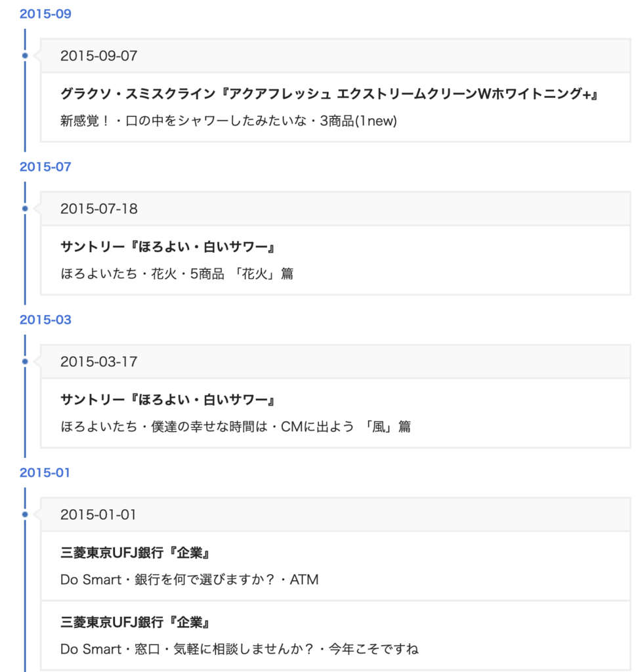The height and width of the screenshot is (672, 636).
Task: Open グラクソ・スミスクライン アクアフレッシュ entry title
Action: click(x=329, y=93)
